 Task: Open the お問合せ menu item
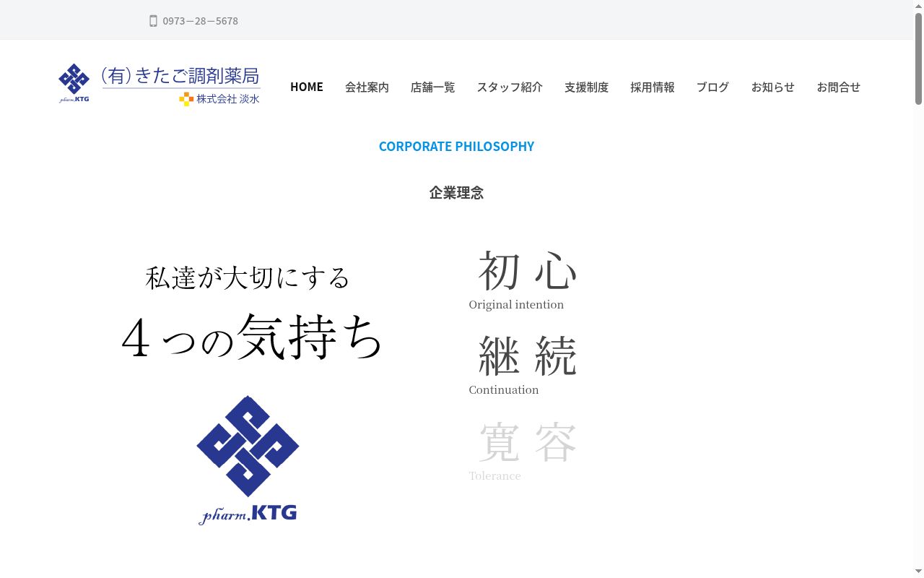(x=838, y=87)
